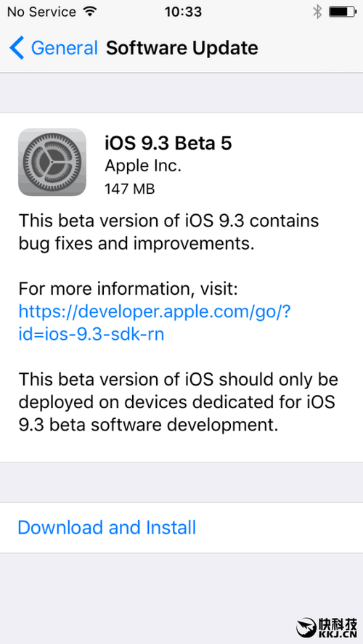Tap the Apple Inc. publisher label
Screen dimensions: 363x644
[x=143, y=166]
